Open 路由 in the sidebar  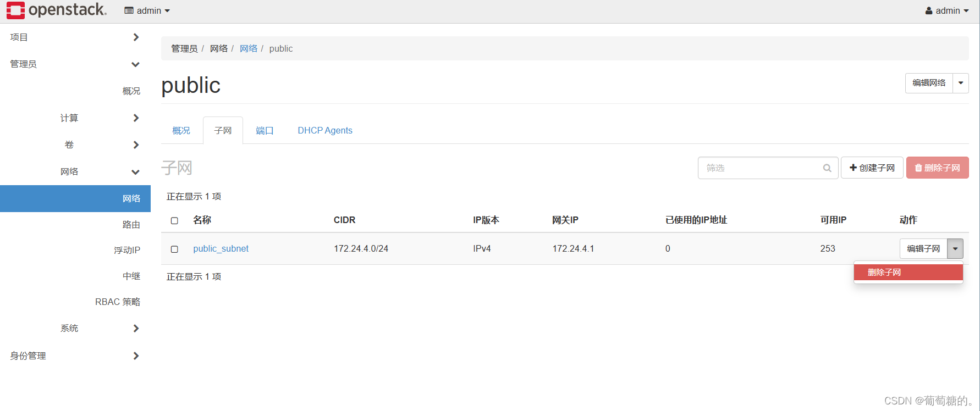click(131, 224)
